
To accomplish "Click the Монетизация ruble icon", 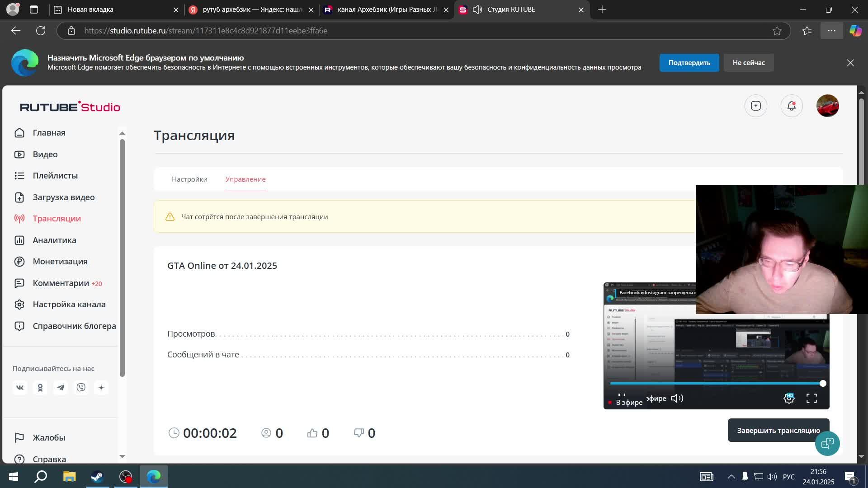I will (x=19, y=262).
